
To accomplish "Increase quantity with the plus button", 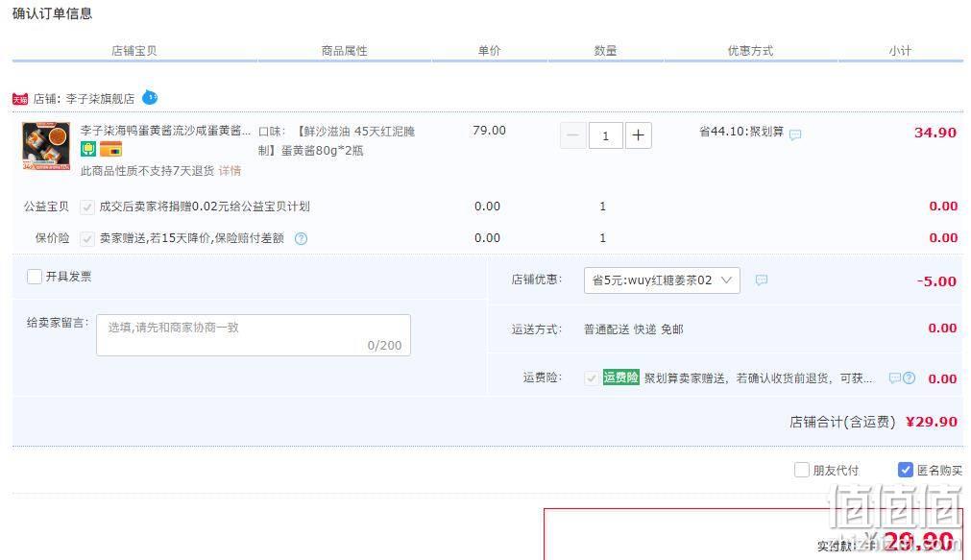I will [639, 135].
